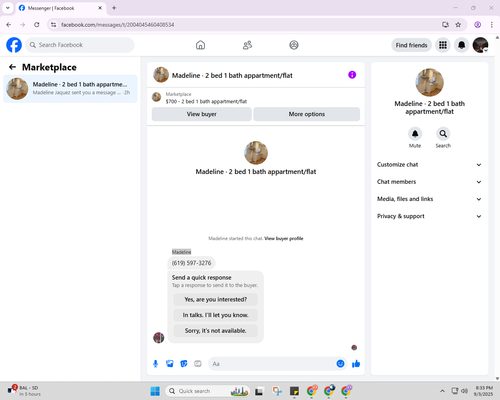Open the Chrome three-dot menu
The width and height of the screenshot is (500, 400).
[492, 25]
